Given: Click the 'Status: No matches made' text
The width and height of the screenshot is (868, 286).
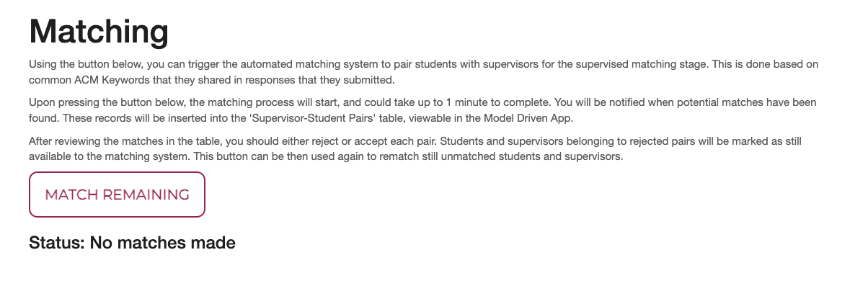Looking at the screenshot, I should click(132, 243).
